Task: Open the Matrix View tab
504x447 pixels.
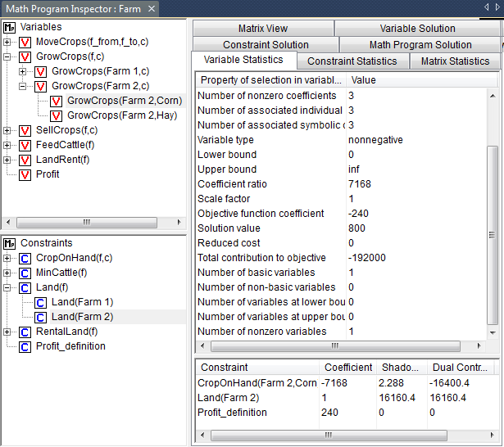Action: [x=263, y=29]
